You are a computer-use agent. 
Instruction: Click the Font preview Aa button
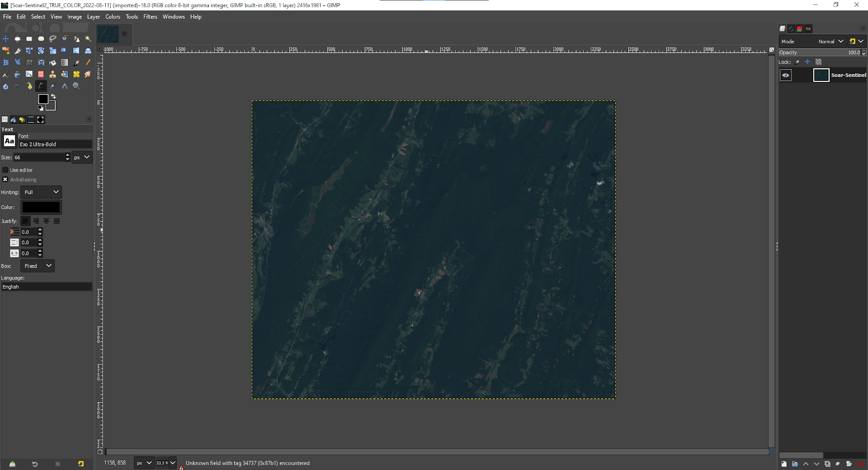[x=9, y=141]
